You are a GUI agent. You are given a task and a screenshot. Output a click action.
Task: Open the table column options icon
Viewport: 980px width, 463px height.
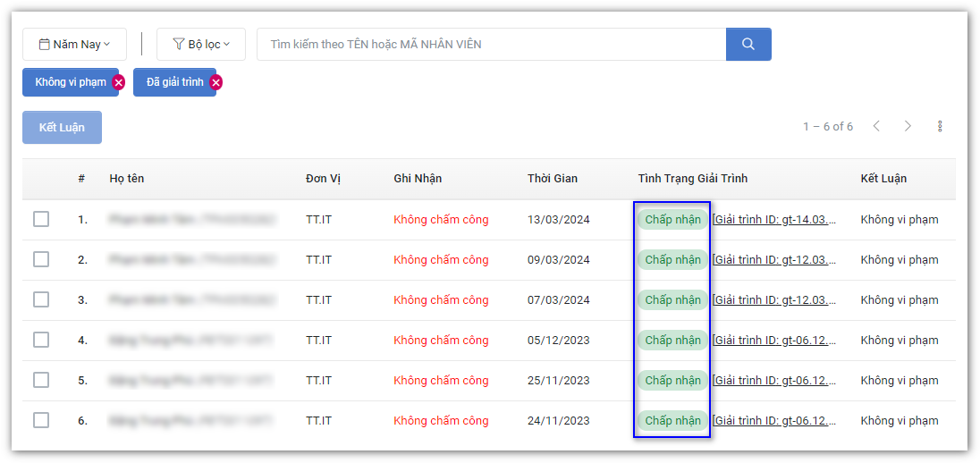pyautogui.click(x=940, y=126)
